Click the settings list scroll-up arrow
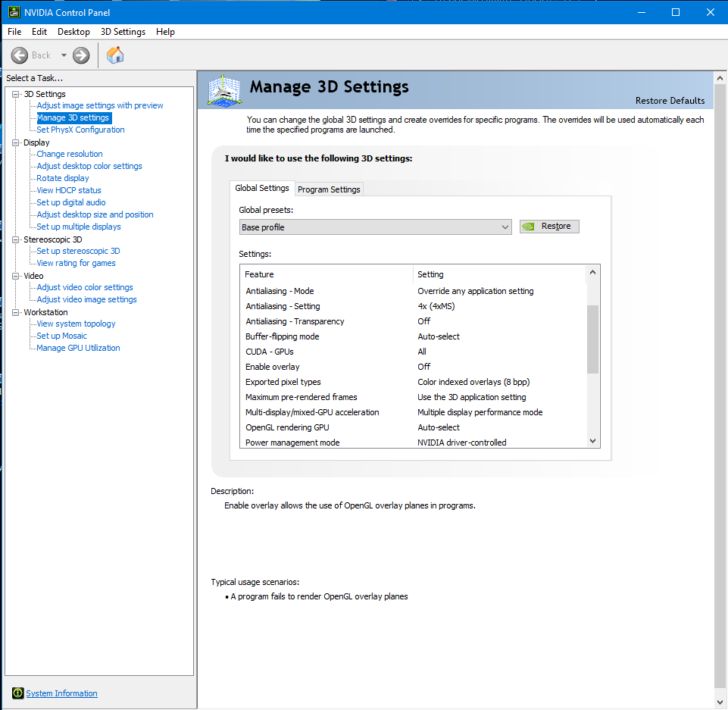The height and width of the screenshot is (710, 728). (x=592, y=272)
